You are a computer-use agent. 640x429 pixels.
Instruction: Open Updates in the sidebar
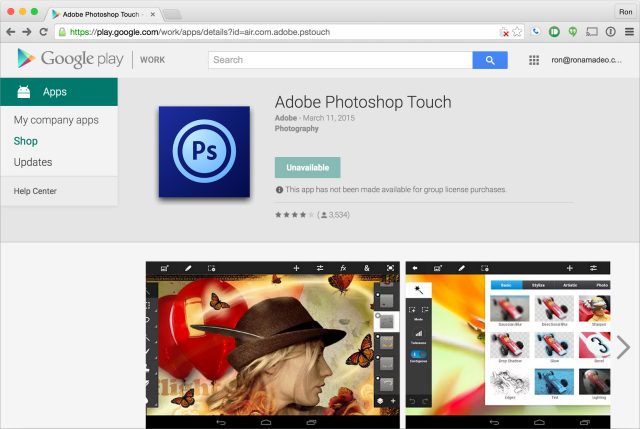(x=33, y=162)
